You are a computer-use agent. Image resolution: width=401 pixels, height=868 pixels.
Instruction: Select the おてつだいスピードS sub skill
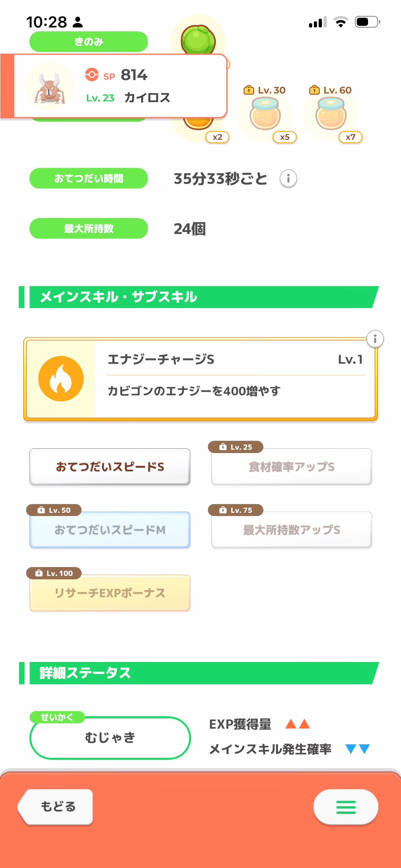coord(110,467)
